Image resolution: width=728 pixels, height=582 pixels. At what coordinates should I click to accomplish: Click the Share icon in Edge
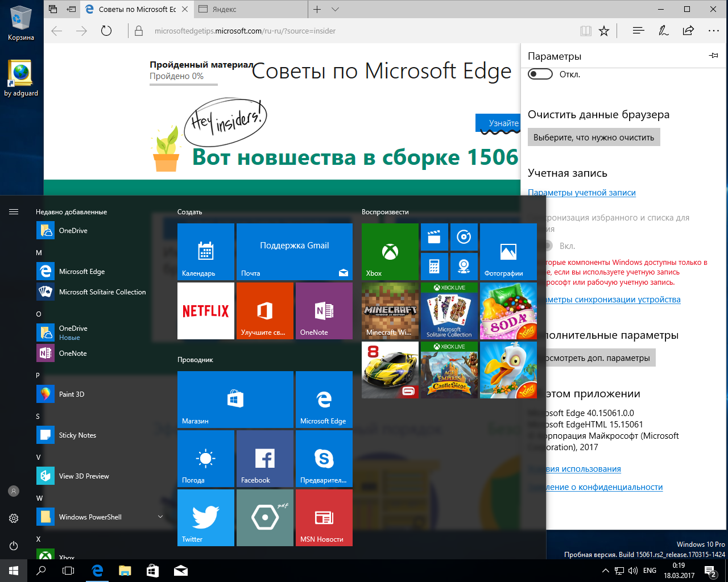(x=688, y=31)
